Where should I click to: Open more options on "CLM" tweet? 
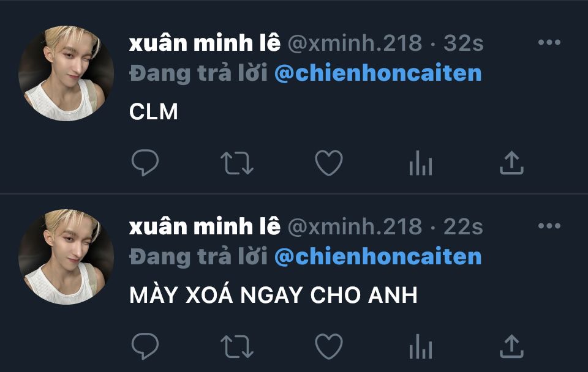pos(549,42)
